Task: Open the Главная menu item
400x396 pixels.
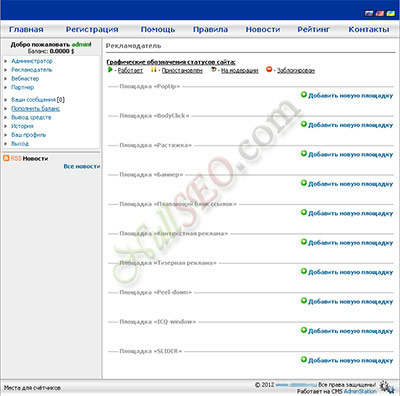Action: [x=26, y=29]
